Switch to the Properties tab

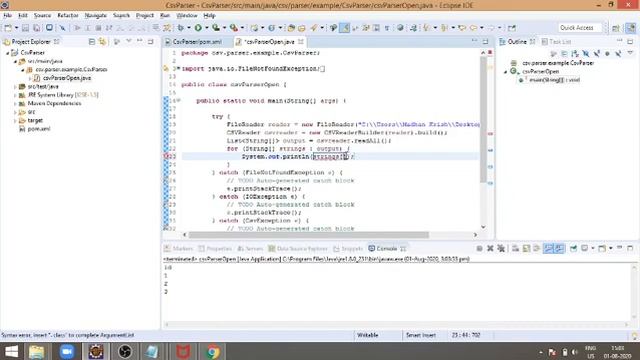(x=215, y=248)
